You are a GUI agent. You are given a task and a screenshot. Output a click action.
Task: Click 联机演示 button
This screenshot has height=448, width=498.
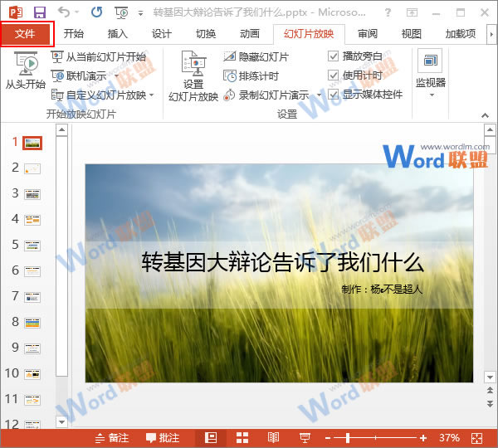click(x=79, y=76)
